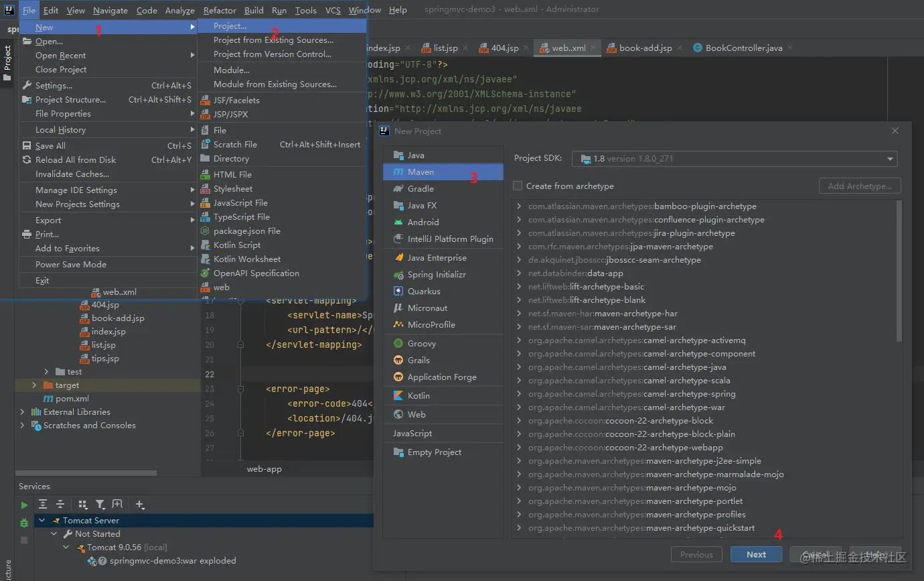
Task: Click Exit in the File menu
Action: (x=42, y=281)
